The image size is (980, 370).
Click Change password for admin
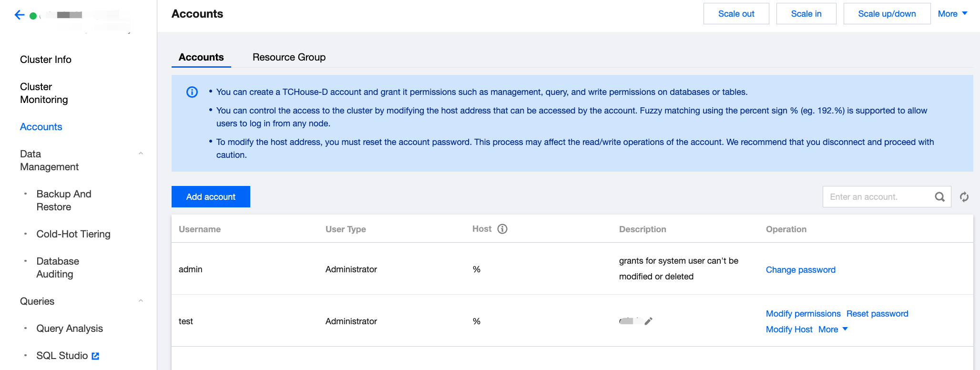point(800,270)
